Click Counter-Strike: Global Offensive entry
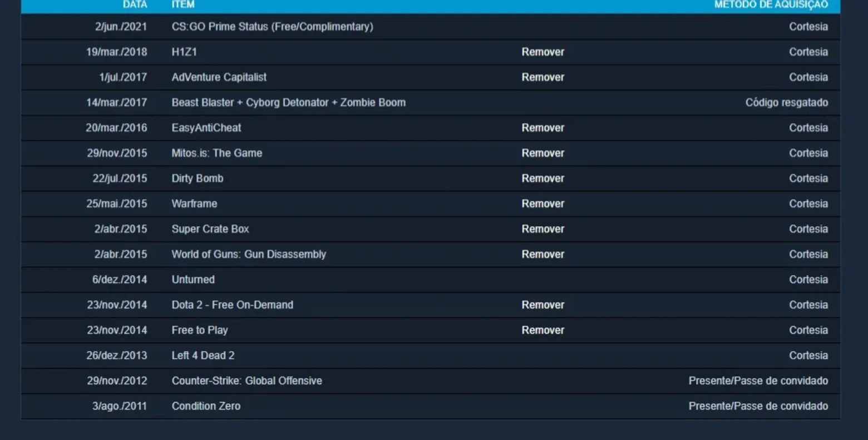Image resolution: width=868 pixels, height=440 pixels. [246, 381]
